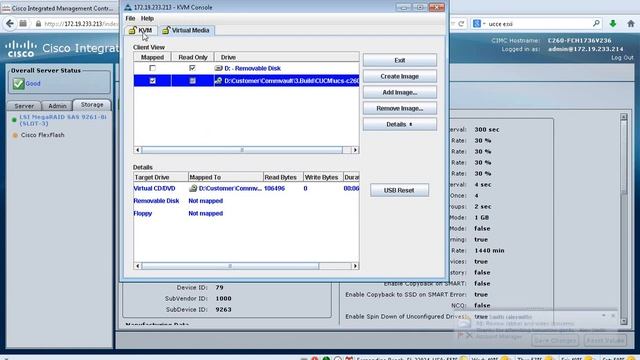Open downloads with the green arrow icon
The image size is (640, 360).
pos(613,24)
